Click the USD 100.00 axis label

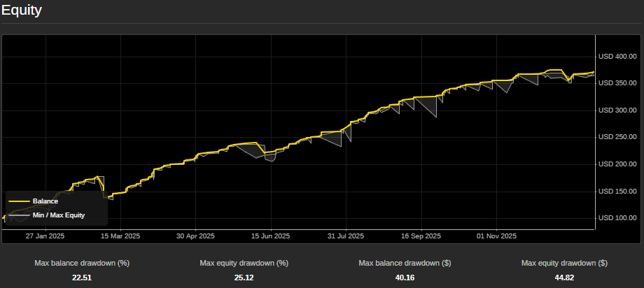(x=617, y=218)
